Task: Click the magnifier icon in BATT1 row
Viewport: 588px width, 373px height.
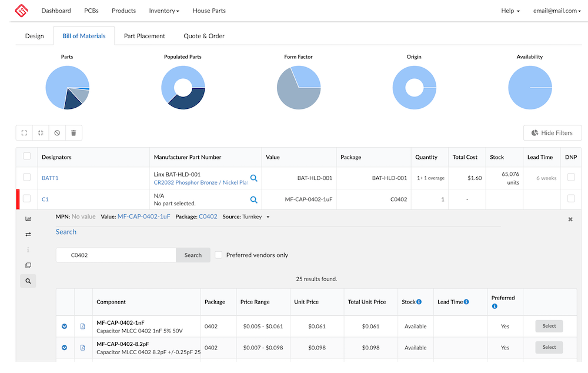Action: [254, 178]
